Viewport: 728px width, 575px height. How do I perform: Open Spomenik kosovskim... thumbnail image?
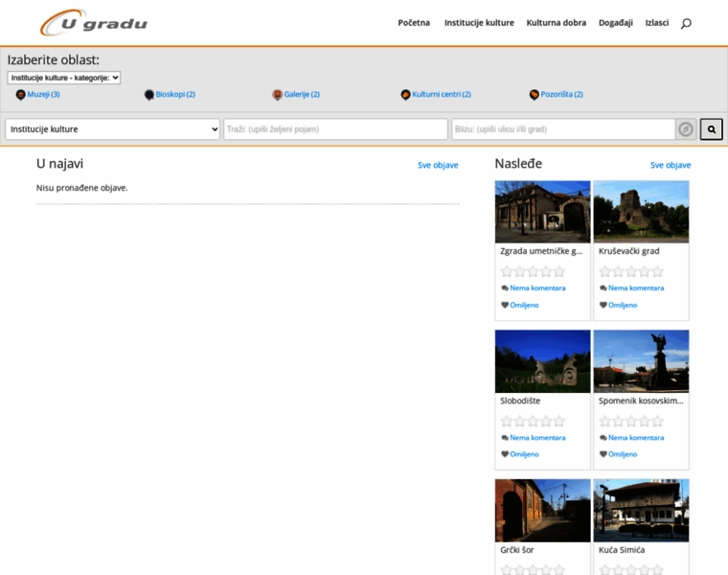click(x=641, y=361)
